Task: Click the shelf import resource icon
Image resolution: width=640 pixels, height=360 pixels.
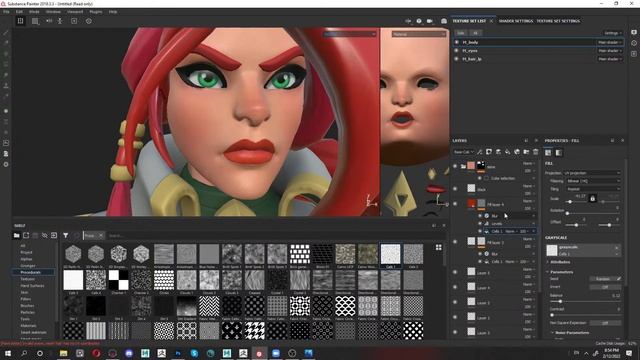Action: coord(54,236)
